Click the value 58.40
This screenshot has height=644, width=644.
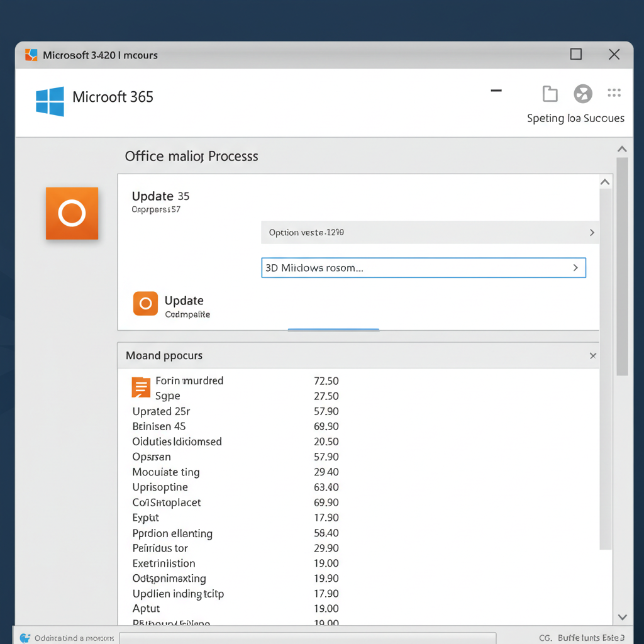click(326, 533)
